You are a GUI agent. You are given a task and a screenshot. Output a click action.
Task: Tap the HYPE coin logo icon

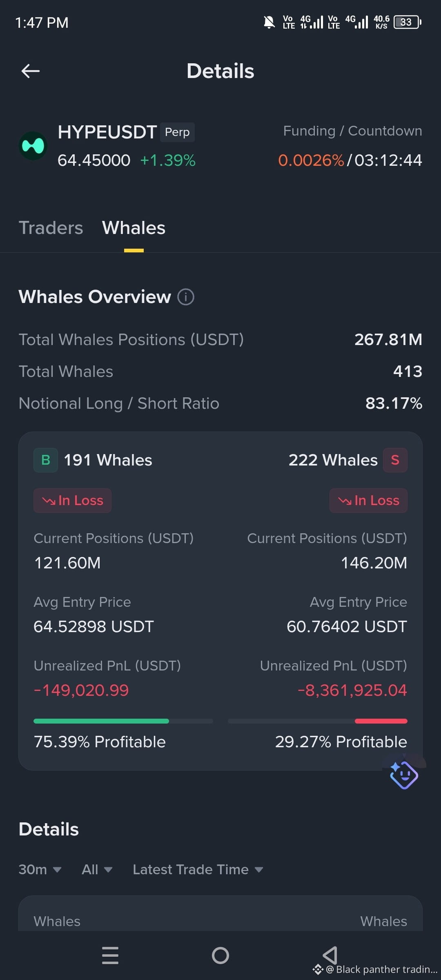(x=33, y=146)
